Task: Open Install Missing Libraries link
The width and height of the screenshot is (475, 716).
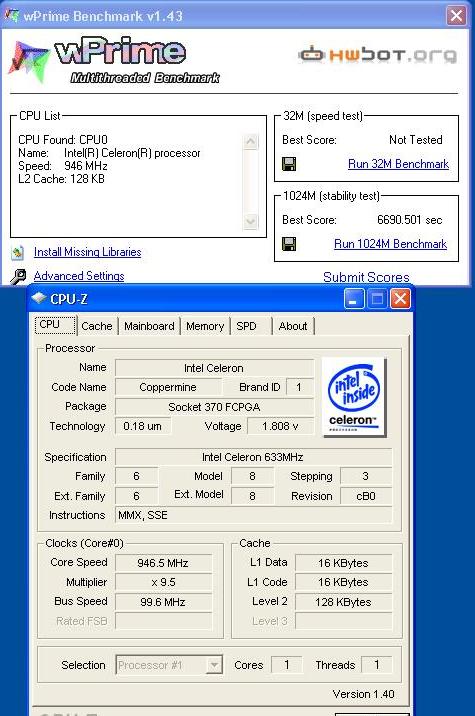Action: coord(87,252)
